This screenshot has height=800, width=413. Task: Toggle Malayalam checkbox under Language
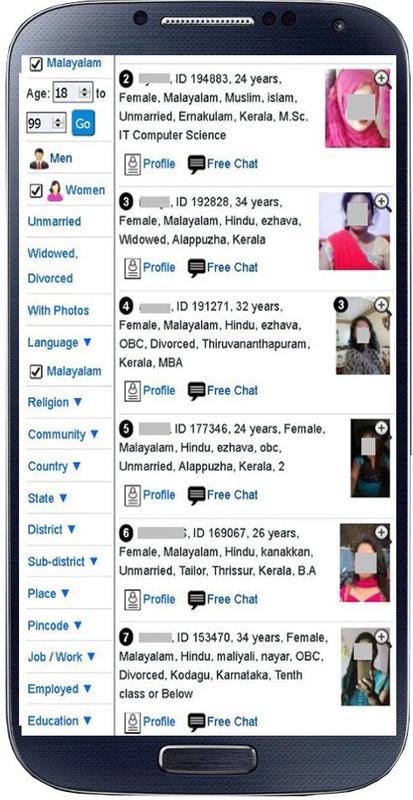click(x=36, y=372)
